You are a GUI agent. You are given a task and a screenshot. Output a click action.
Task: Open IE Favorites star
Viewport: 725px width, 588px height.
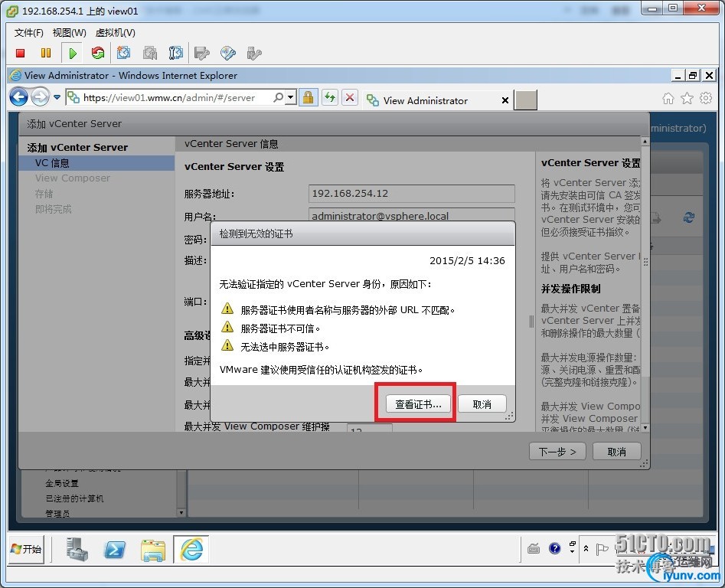pyautogui.click(x=687, y=98)
